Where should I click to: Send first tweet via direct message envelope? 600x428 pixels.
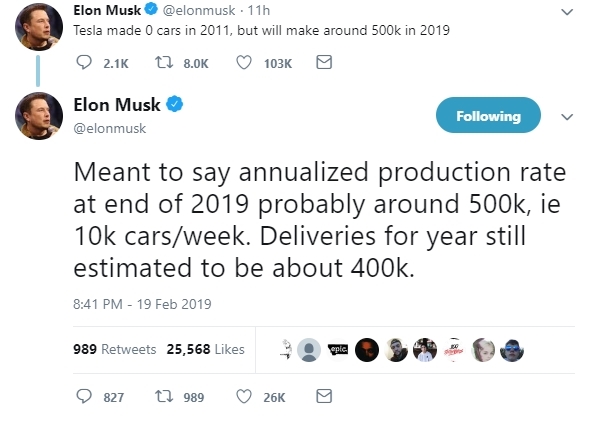(323, 62)
